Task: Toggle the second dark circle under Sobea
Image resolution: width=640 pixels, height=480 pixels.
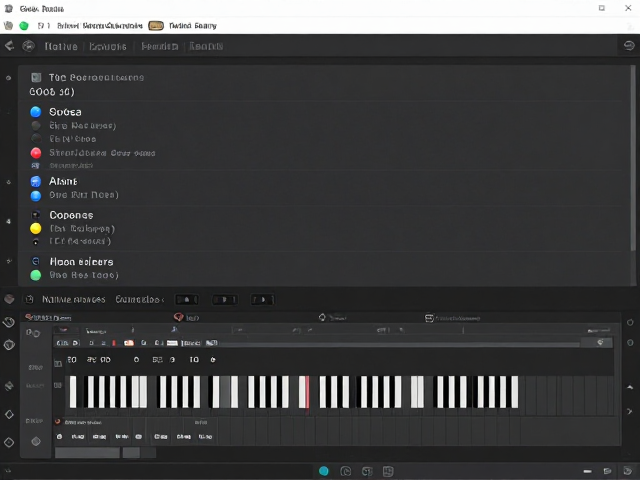Action: point(36,139)
